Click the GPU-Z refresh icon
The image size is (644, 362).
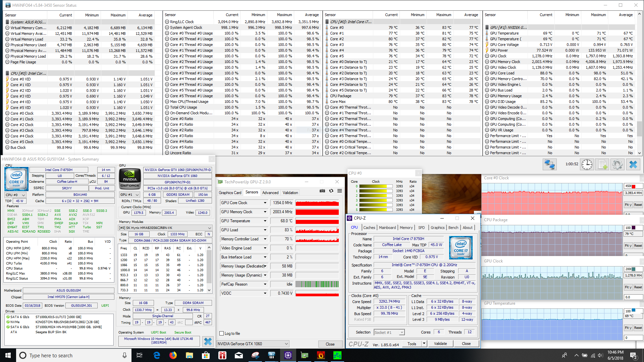[x=331, y=191]
